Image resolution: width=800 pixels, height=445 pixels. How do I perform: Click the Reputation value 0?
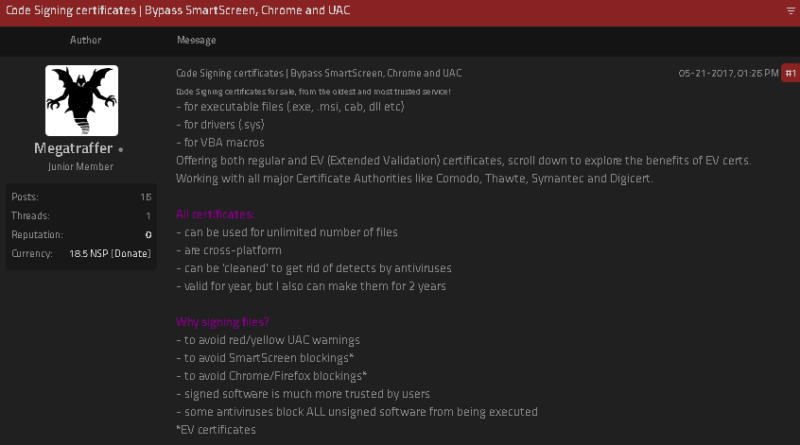pyautogui.click(x=148, y=235)
